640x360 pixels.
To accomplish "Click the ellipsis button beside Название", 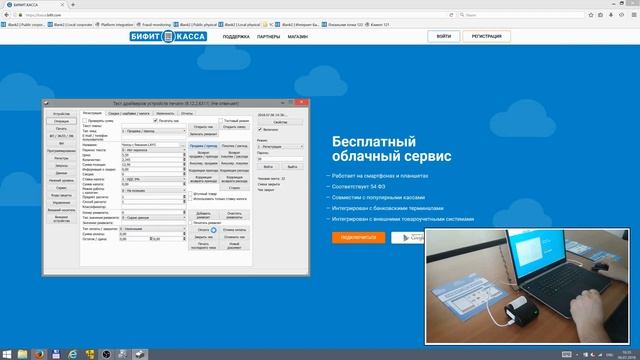I will [x=183, y=145].
